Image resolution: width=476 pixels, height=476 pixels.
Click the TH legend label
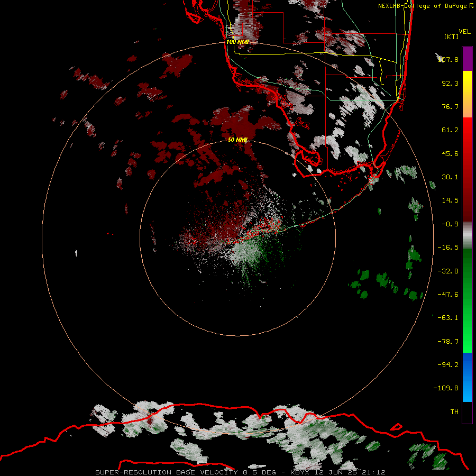click(x=454, y=411)
